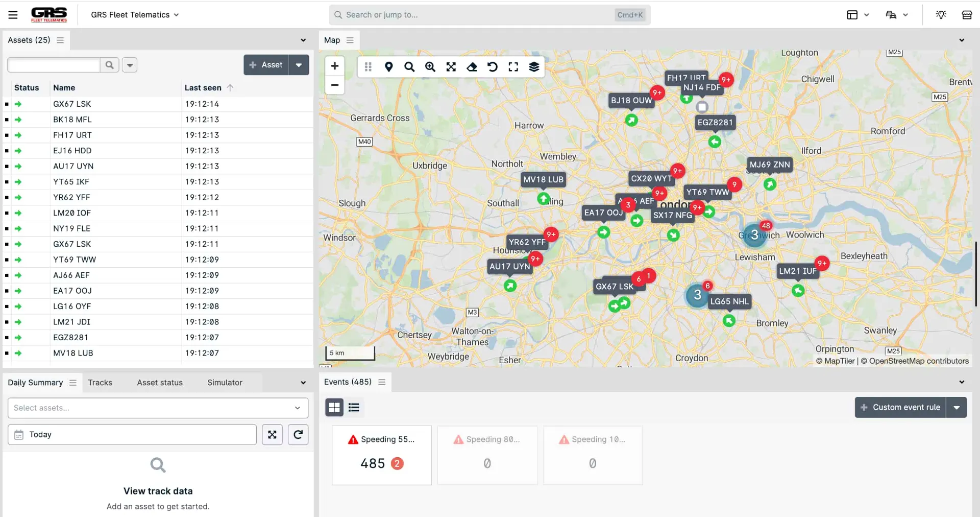This screenshot has width=980, height=517.
Task: Open the Simulator tab
Action: 225,382
